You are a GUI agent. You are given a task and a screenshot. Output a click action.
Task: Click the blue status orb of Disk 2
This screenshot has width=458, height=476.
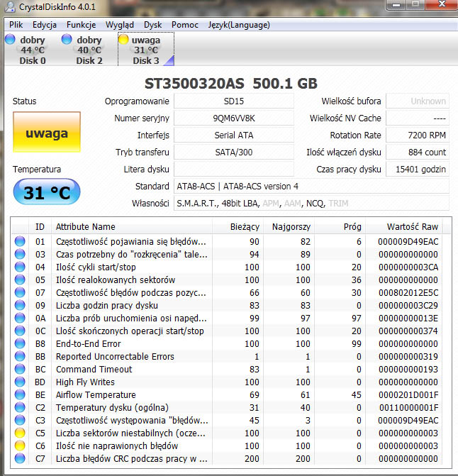pyautogui.click(x=67, y=39)
